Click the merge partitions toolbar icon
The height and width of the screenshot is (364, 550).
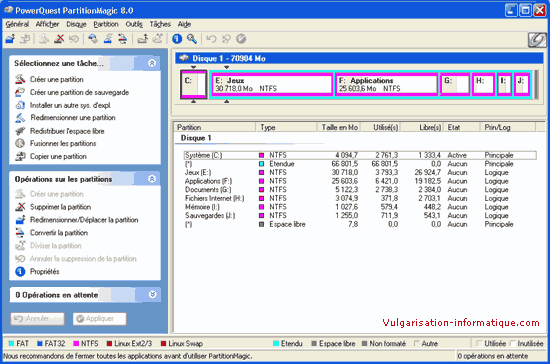(x=142, y=39)
